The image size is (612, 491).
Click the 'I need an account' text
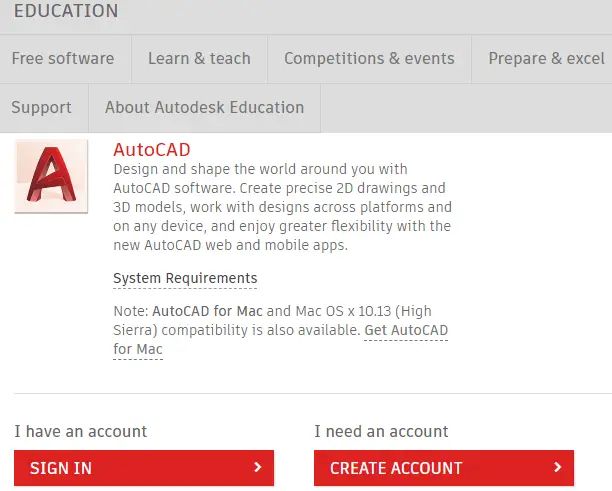[x=381, y=432]
